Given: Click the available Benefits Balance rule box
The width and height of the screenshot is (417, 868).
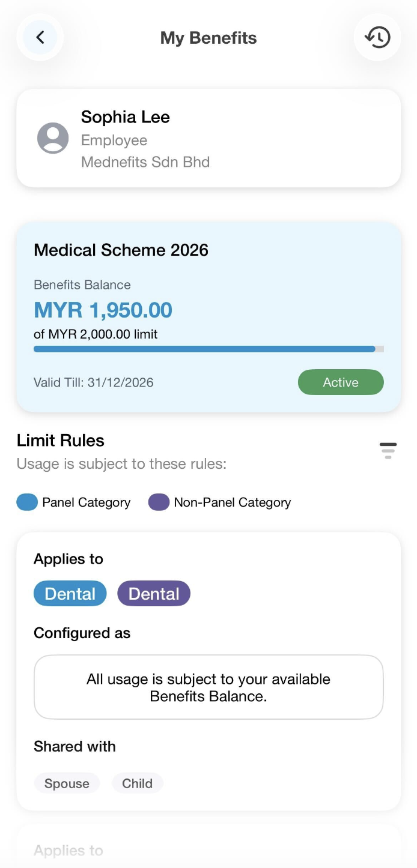Looking at the screenshot, I should tap(208, 687).
